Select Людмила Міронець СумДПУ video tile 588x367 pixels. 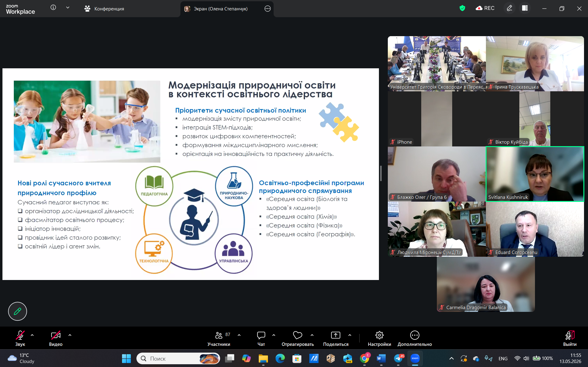[437, 229]
